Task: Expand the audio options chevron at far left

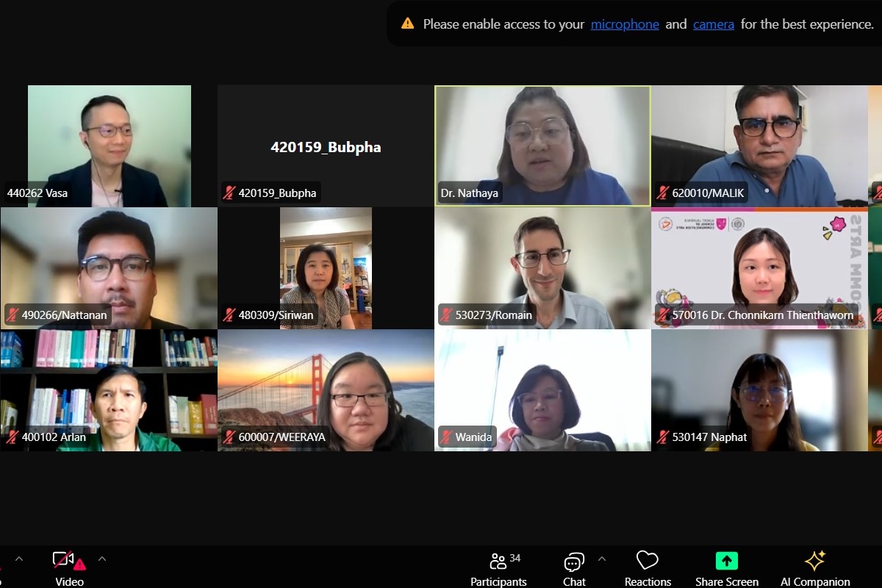Action: pos(19,559)
